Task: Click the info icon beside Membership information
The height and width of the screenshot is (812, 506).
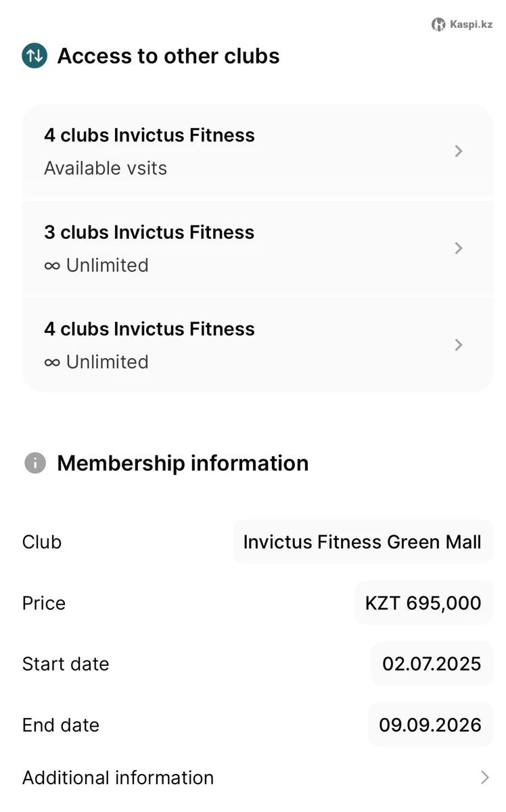Action: click(35, 463)
